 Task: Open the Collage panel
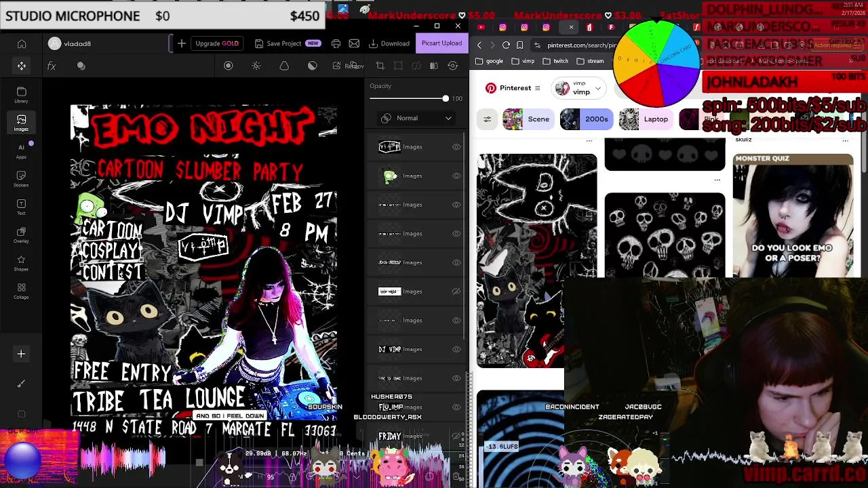(x=21, y=291)
